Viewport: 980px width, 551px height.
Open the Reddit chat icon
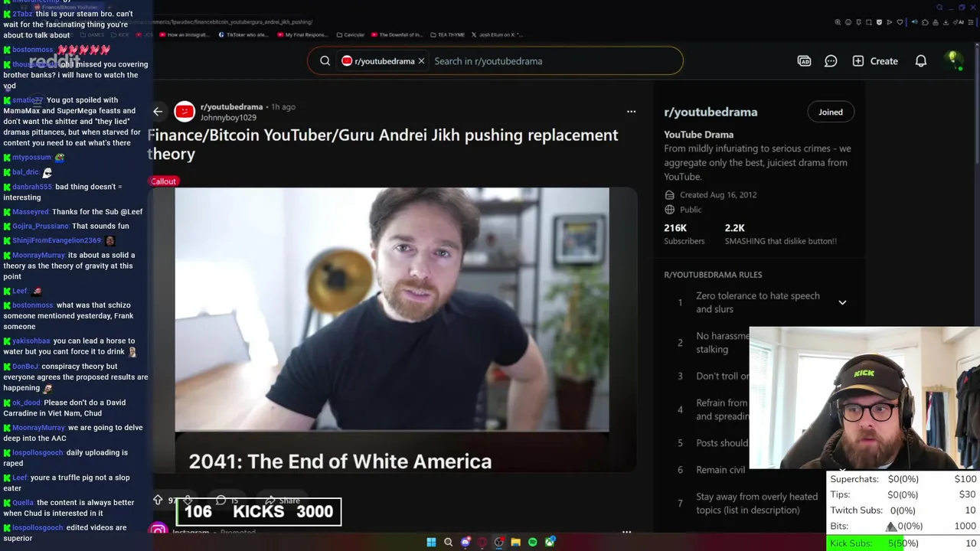point(831,61)
